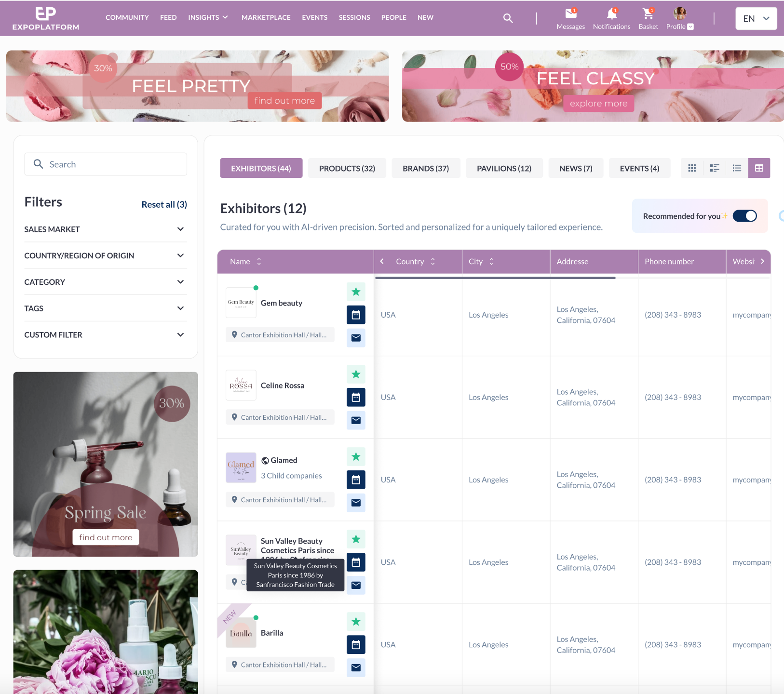Open the Basket cart icon
The height and width of the screenshot is (694, 784).
click(648, 13)
